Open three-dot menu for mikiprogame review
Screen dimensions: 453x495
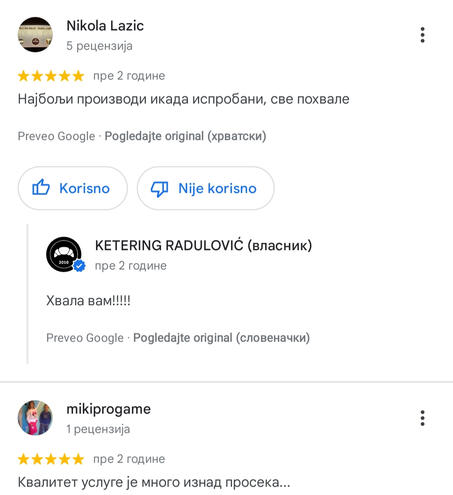[422, 418]
